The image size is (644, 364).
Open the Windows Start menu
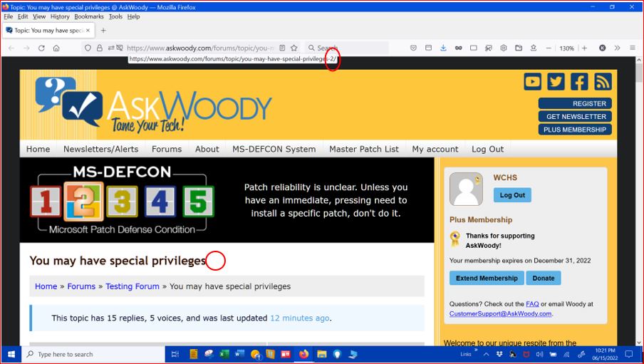pyautogui.click(x=11, y=354)
